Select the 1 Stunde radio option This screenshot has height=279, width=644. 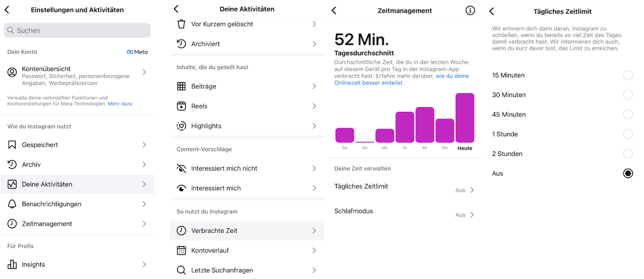pyautogui.click(x=628, y=134)
